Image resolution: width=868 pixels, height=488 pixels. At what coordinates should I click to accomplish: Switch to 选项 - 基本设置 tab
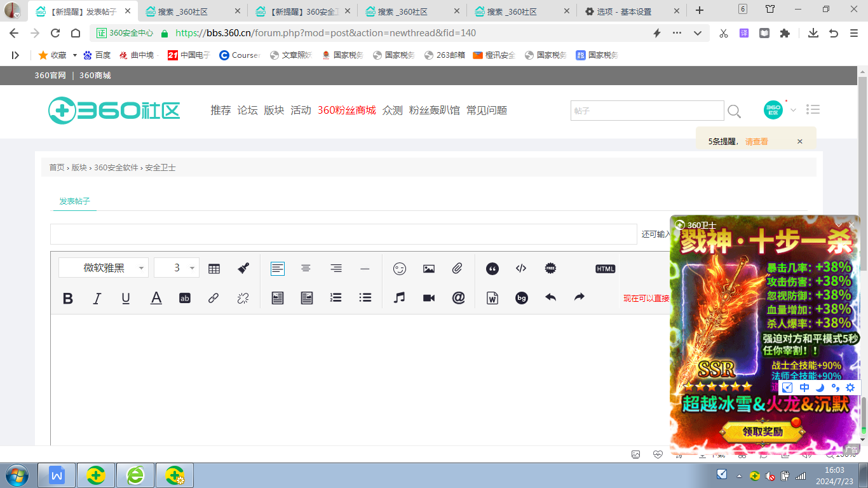633,11
